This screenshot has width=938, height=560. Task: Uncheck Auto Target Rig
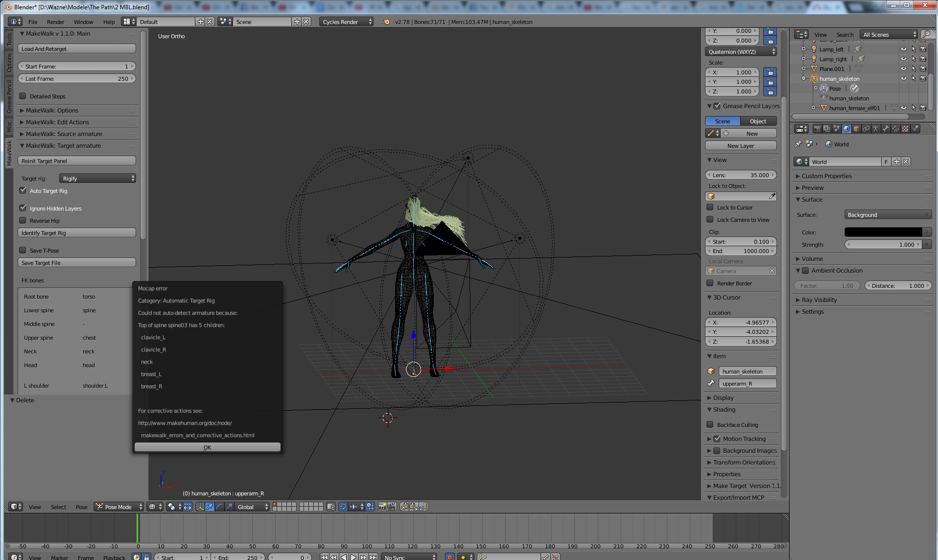pyautogui.click(x=23, y=190)
